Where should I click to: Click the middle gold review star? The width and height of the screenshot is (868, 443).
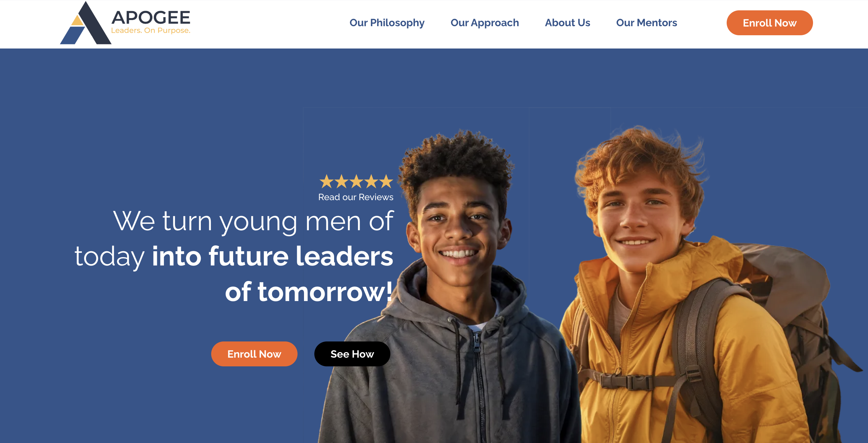pyautogui.click(x=356, y=181)
